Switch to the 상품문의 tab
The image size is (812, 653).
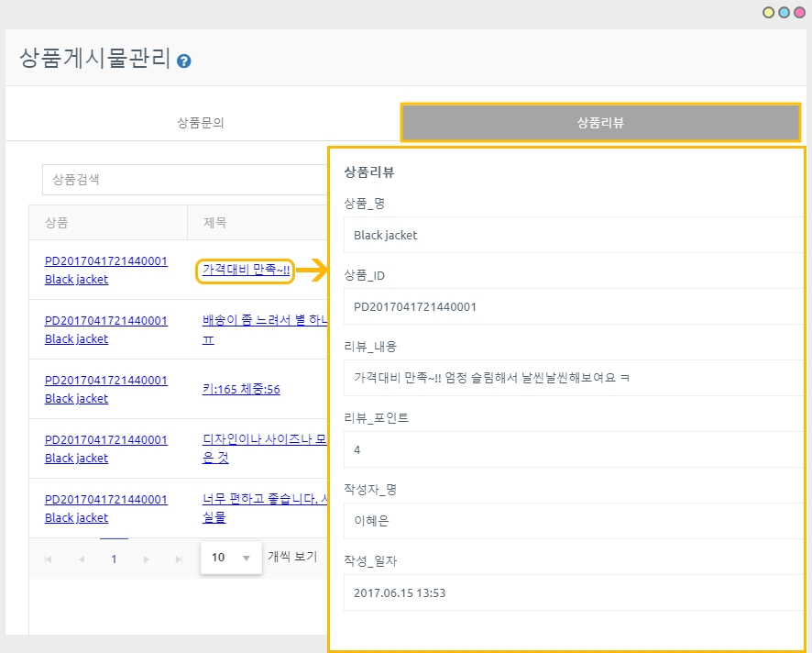point(201,122)
